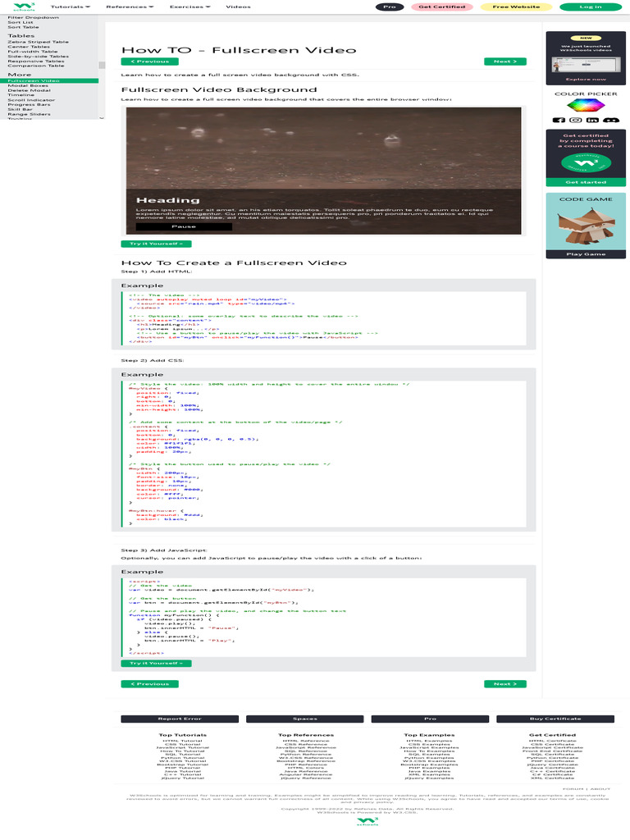Open Skill Bar in the sidebar
The image size is (630, 840).
click(x=20, y=109)
